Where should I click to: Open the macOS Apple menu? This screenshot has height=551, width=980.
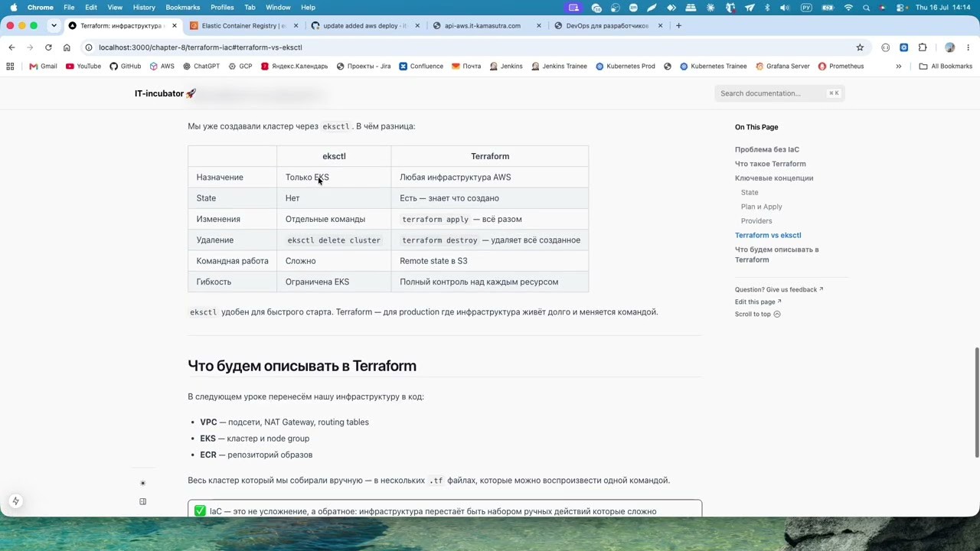click(x=14, y=8)
